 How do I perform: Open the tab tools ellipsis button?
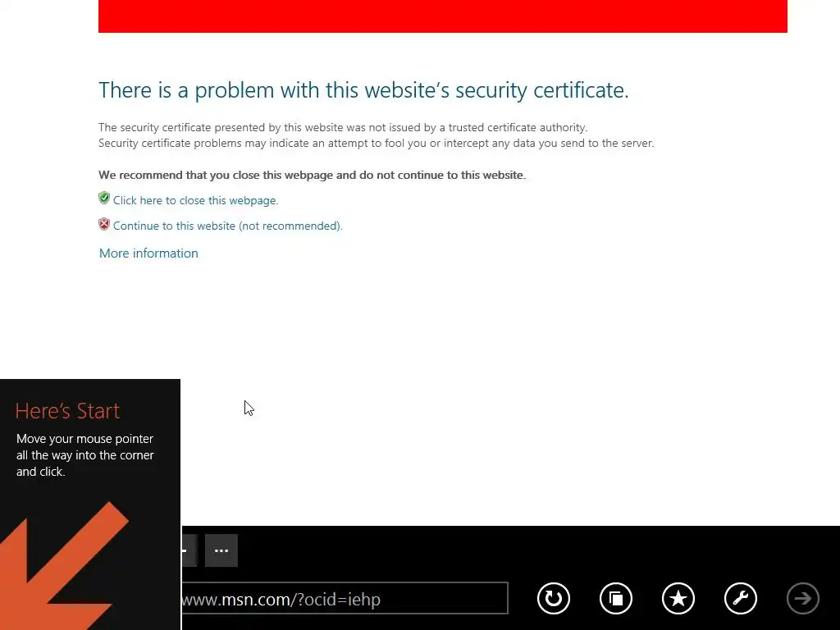[221, 550]
